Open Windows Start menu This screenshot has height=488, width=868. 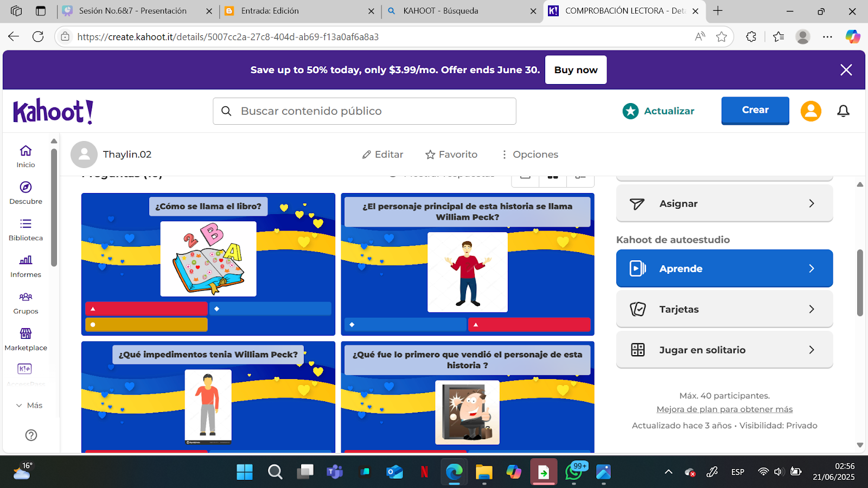pyautogui.click(x=245, y=472)
